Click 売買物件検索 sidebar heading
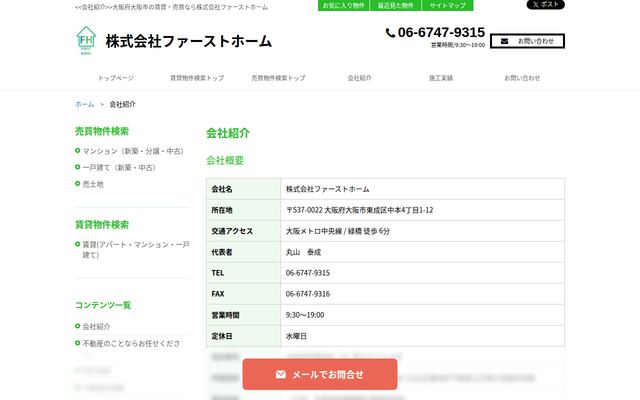Viewport: 640px width, 400px height. tap(102, 131)
